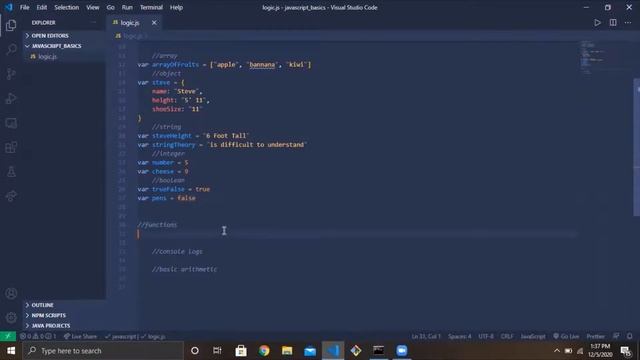The image size is (640, 360).
Task: Click the CRLF end-of-line selector
Action: point(507,336)
